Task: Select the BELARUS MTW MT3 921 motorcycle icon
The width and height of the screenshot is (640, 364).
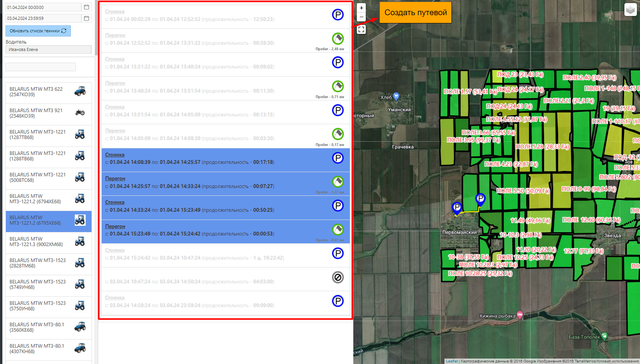Action: point(80,113)
